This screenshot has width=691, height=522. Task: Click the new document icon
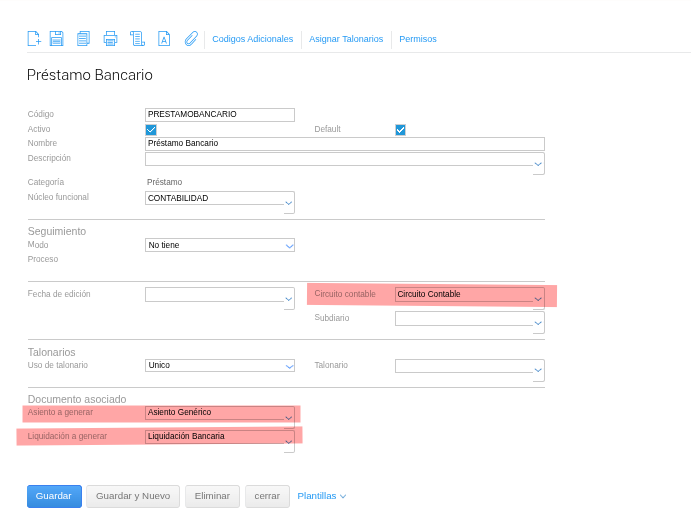(x=34, y=39)
